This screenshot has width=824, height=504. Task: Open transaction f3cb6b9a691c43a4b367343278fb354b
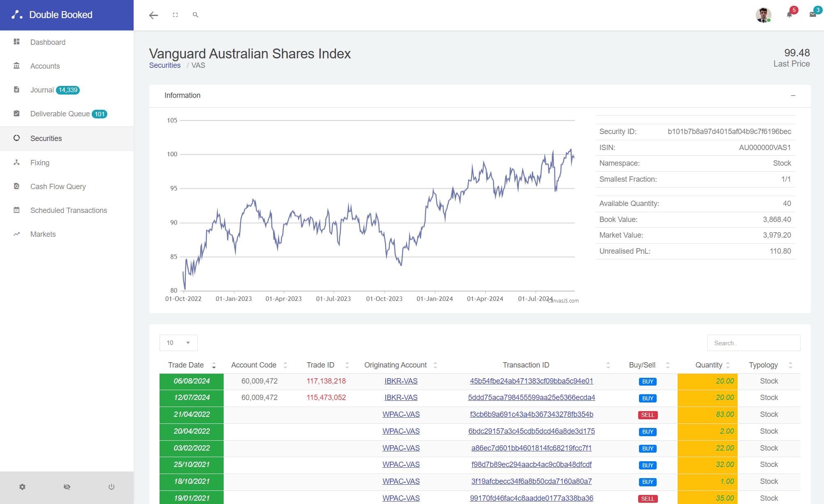pos(531,414)
